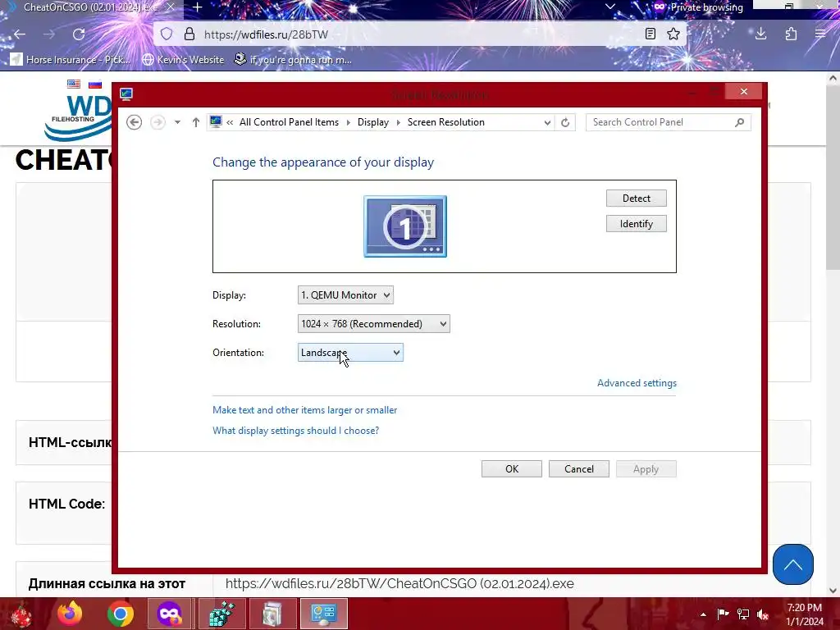This screenshot has width=840, height=630.
Task: Open Firefox private browsing taskbar icon
Action: click(x=169, y=614)
